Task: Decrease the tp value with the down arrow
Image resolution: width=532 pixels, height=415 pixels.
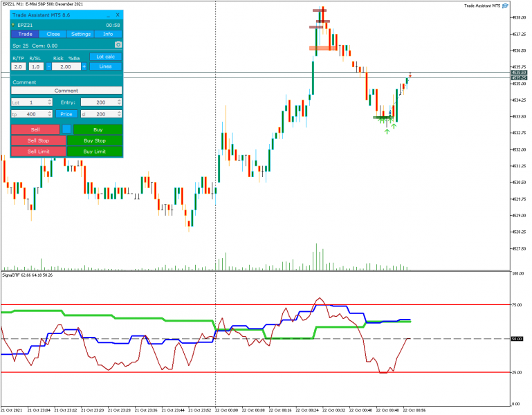Action: tap(50, 116)
